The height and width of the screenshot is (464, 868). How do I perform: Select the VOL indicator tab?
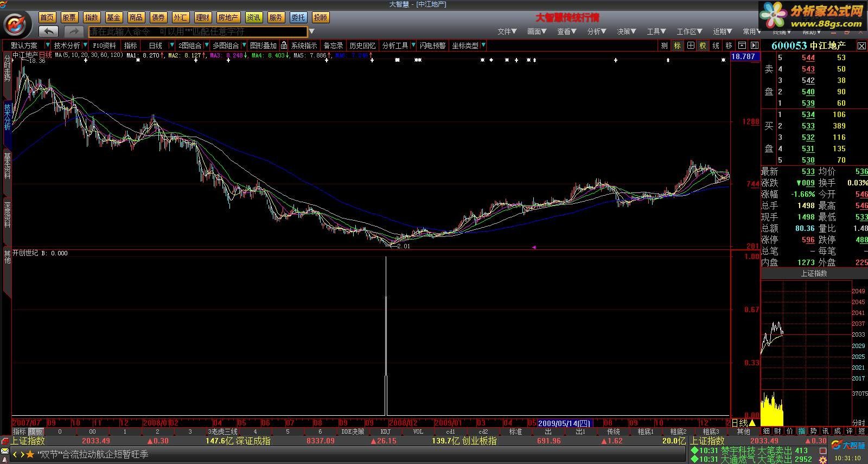pos(418,431)
